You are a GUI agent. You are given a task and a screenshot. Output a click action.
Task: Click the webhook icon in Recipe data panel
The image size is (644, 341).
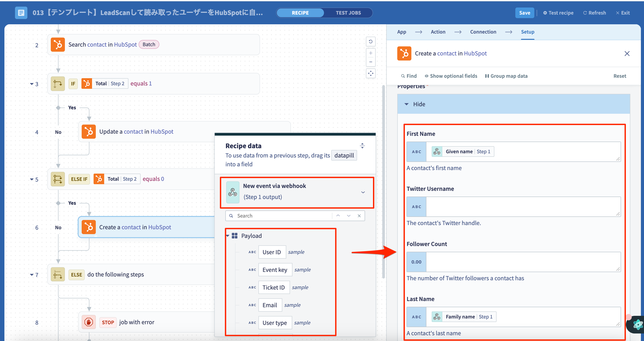(233, 192)
